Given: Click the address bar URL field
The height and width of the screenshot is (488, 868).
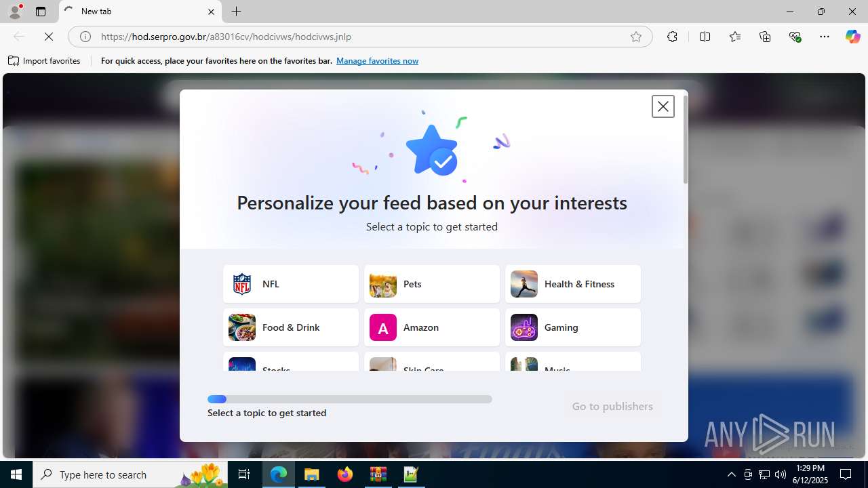Looking at the screenshot, I should pos(359,37).
